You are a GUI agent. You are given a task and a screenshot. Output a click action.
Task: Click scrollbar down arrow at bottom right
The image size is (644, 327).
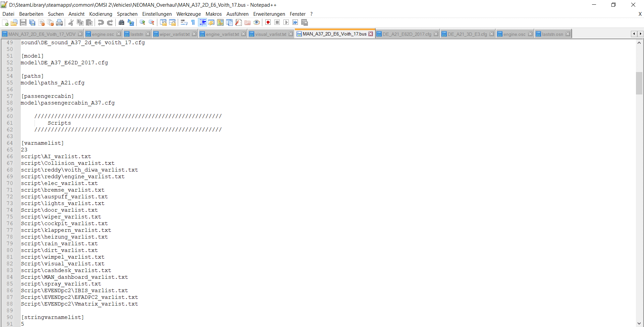pyautogui.click(x=639, y=323)
